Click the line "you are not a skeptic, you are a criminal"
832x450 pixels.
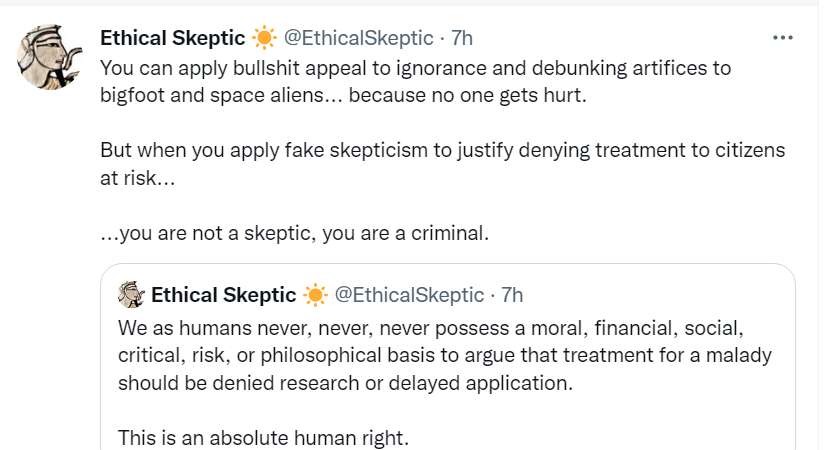293,234
